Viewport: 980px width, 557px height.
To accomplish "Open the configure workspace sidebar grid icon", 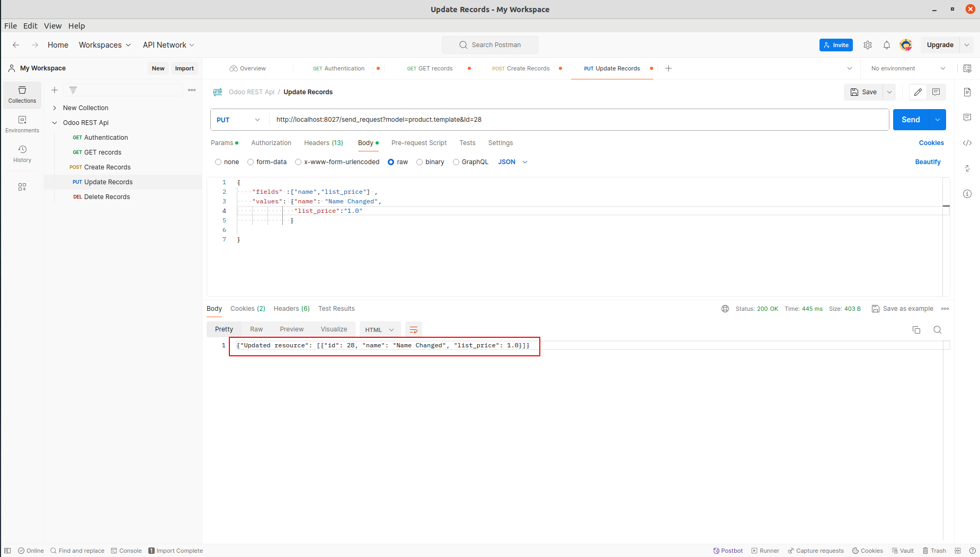I will [x=22, y=187].
